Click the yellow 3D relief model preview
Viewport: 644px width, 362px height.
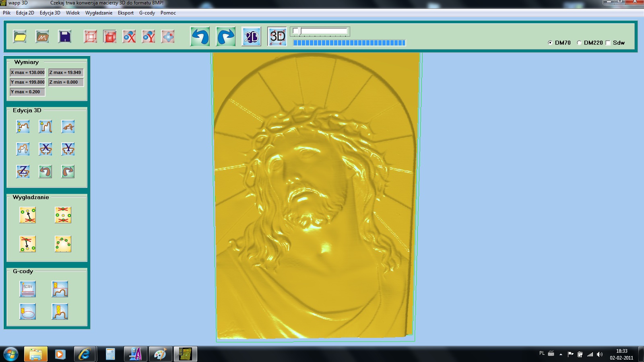pyautogui.click(x=316, y=196)
